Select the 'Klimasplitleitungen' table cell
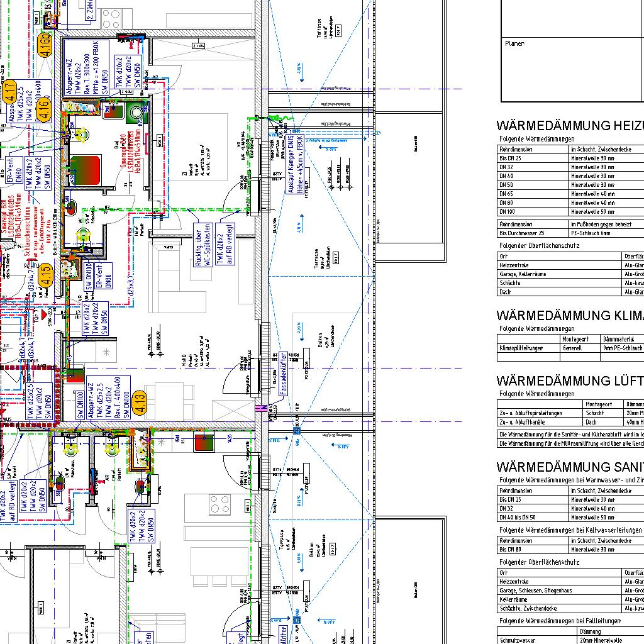The height and width of the screenshot is (644, 644). click(528, 348)
